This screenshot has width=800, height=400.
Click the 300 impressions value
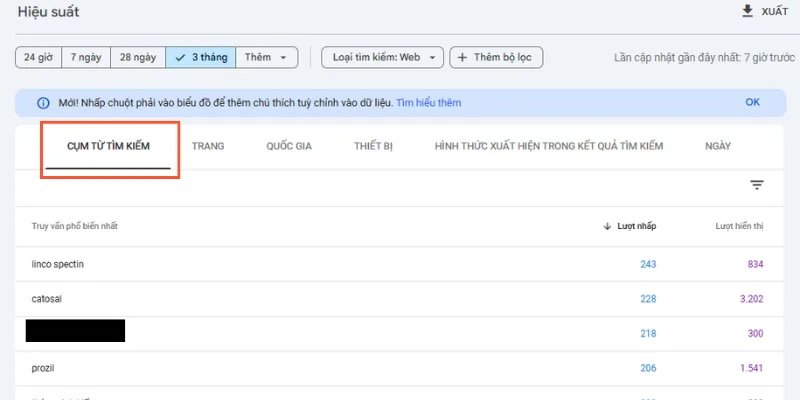pos(755,334)
